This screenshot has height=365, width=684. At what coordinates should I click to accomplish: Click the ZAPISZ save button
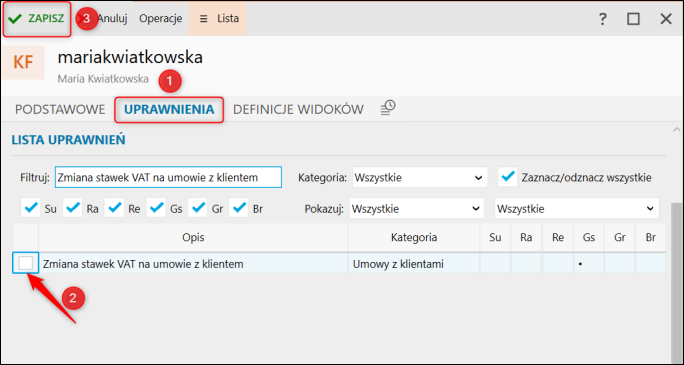click(37, 19)
